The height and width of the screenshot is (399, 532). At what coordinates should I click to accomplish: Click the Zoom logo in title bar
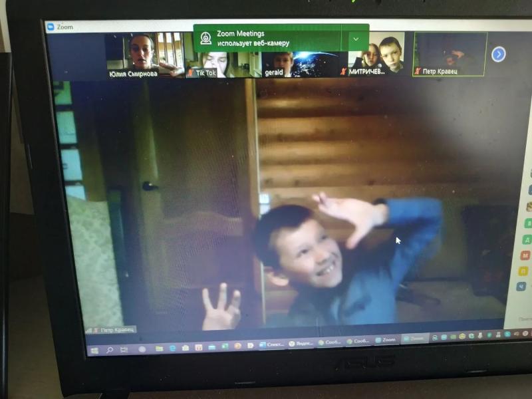(51, 27)
